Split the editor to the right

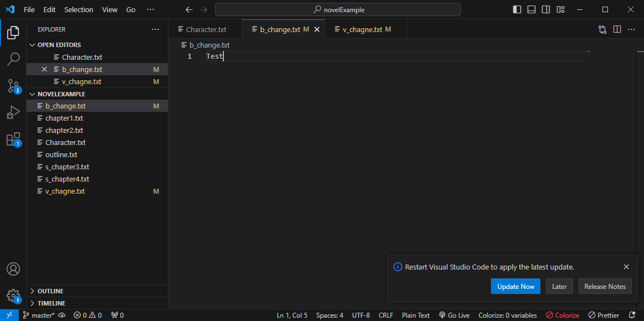click(617, 29)
